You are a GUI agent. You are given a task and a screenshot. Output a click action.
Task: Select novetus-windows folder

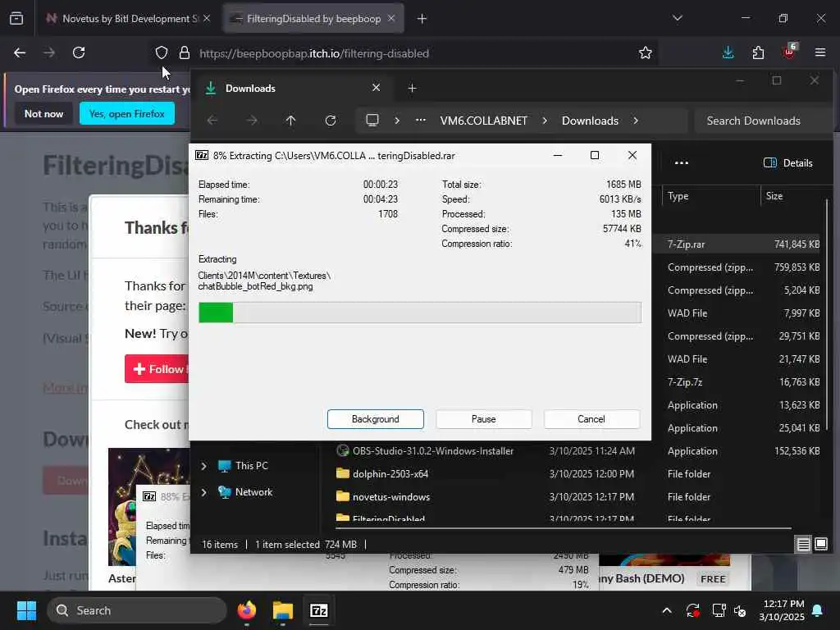coord(391,497)
